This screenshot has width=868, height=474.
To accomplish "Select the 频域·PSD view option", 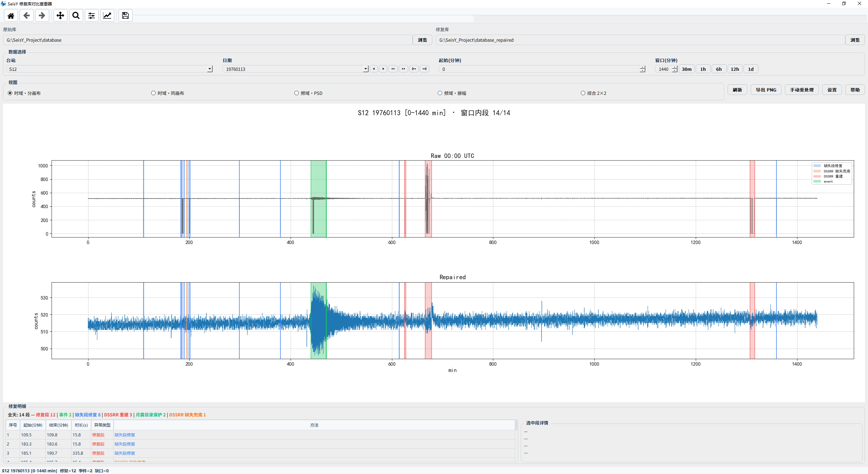I will tap(308, 93).
